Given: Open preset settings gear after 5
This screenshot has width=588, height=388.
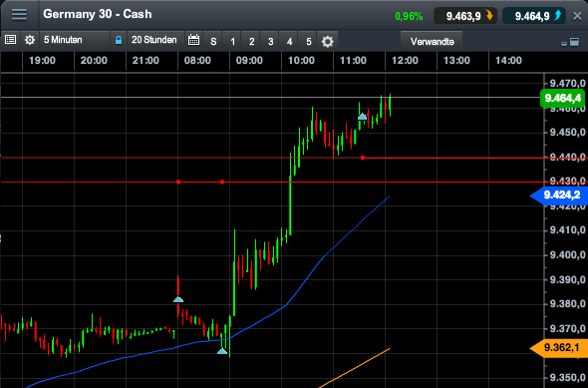Looking at the screenshot, I should tap(327, 41).
